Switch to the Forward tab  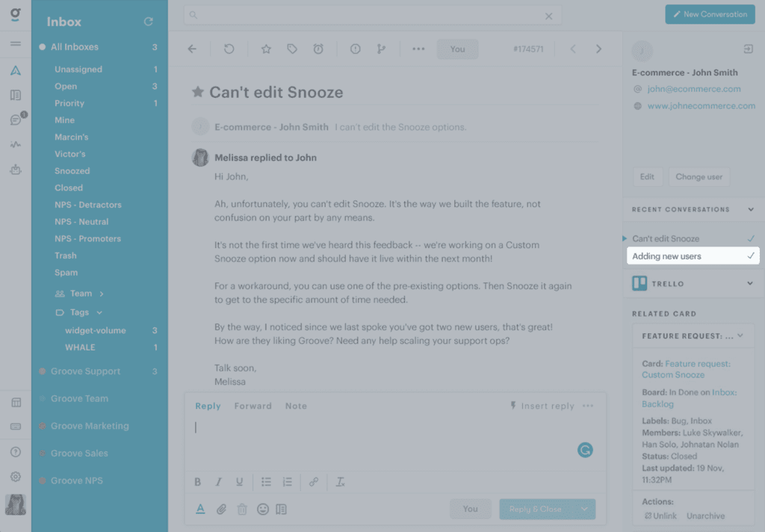253,406
